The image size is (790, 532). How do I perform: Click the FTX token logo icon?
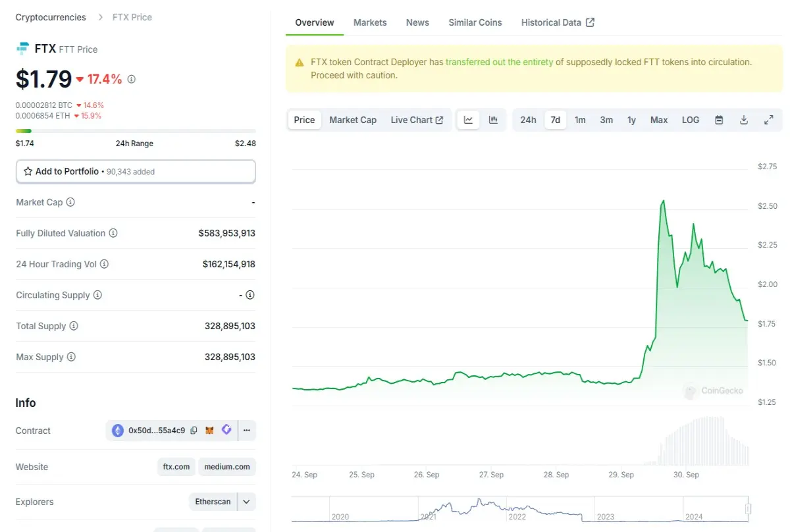23,49
